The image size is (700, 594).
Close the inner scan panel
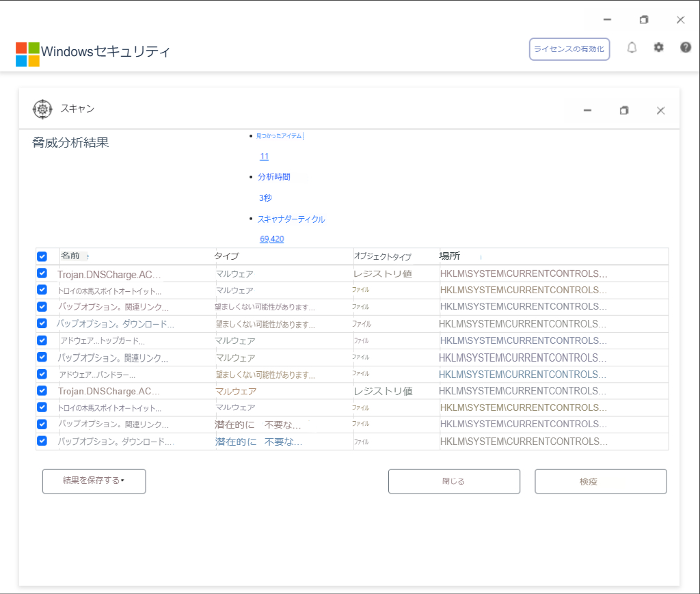click(660, 111)
